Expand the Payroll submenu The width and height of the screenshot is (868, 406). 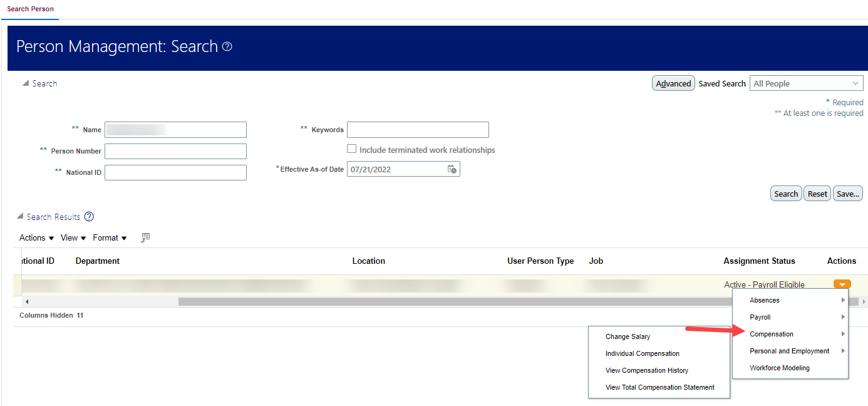(760, 317)
